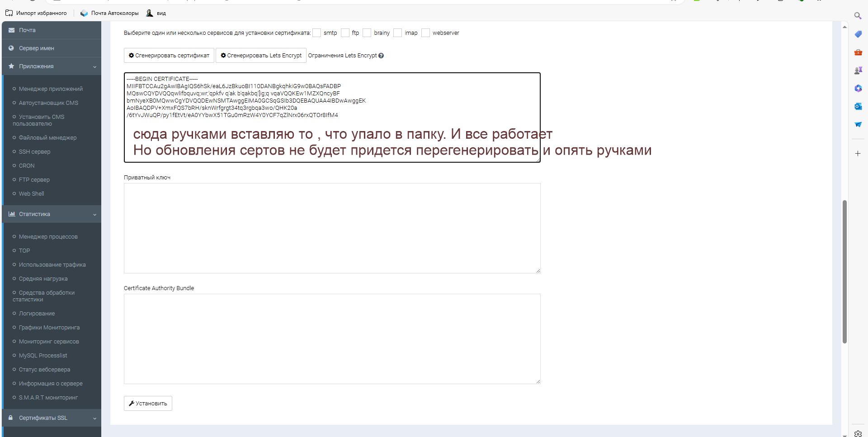Click the page vertical scrollbar thumb

click(x=844, y=271)
